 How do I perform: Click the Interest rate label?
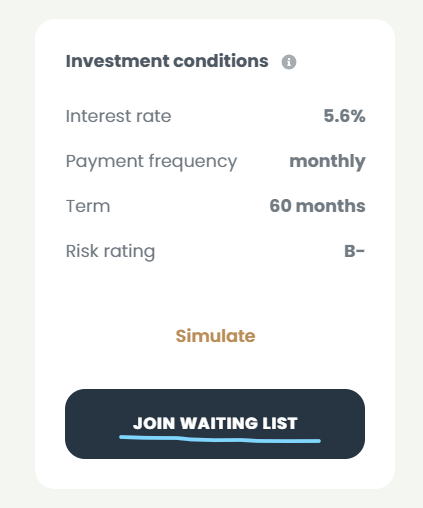tap(118, 116)
